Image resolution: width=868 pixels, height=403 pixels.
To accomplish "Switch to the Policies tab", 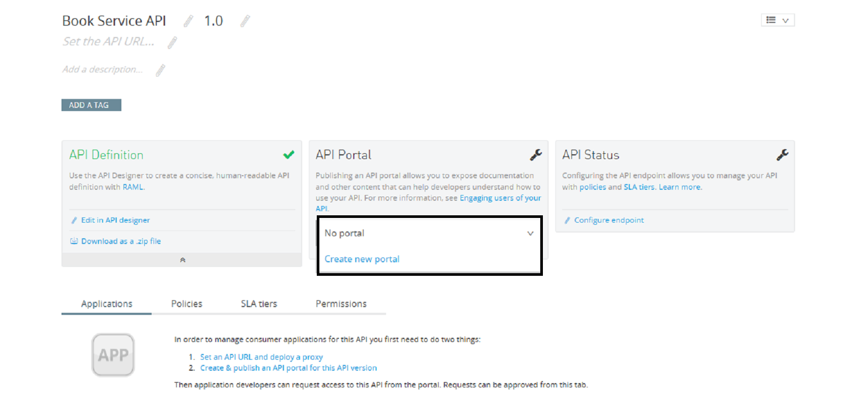I will coord(187,304).
